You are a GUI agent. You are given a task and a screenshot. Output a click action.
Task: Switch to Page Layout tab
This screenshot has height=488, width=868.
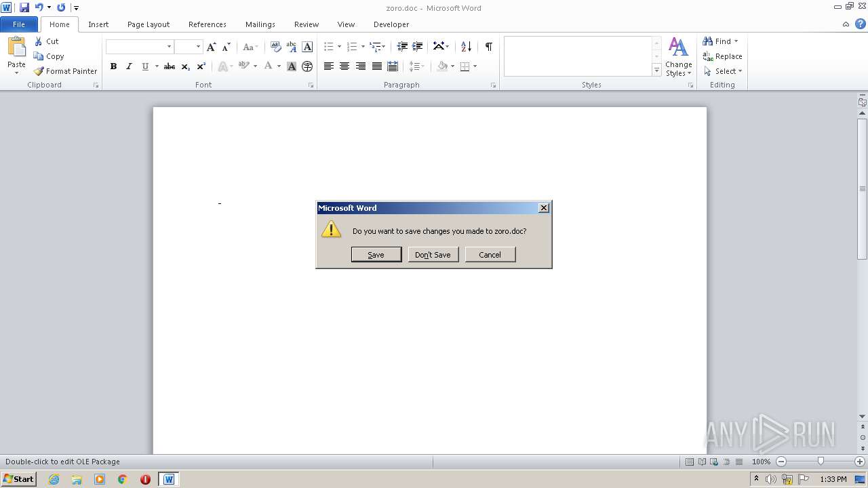(x=149, y=24)
